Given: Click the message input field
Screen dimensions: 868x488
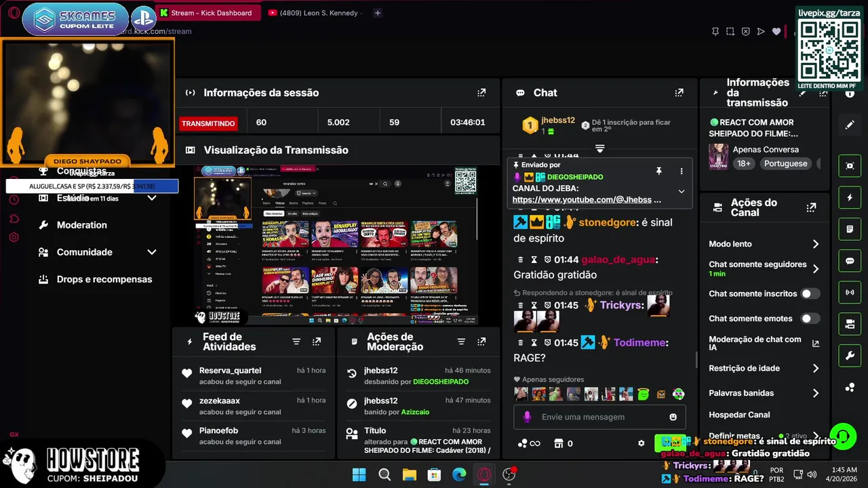Looking at the screenshot, I should [600, 417].
